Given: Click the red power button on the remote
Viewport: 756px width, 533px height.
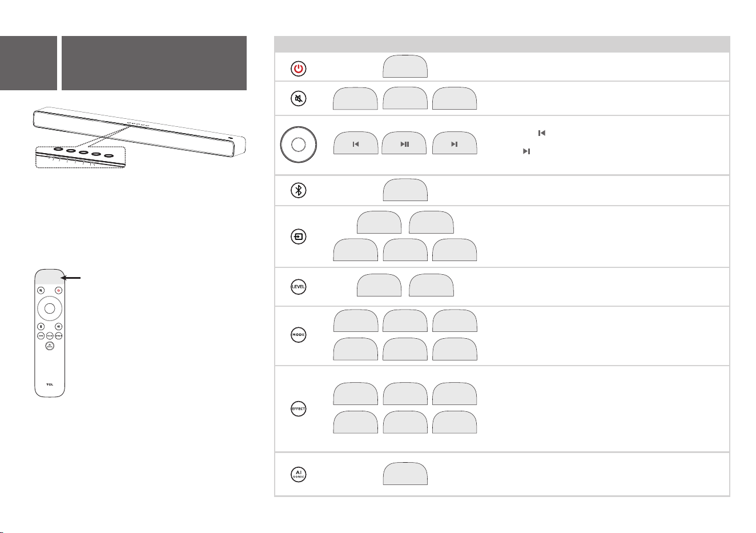Looking at the screenshot, I should 59,290.
